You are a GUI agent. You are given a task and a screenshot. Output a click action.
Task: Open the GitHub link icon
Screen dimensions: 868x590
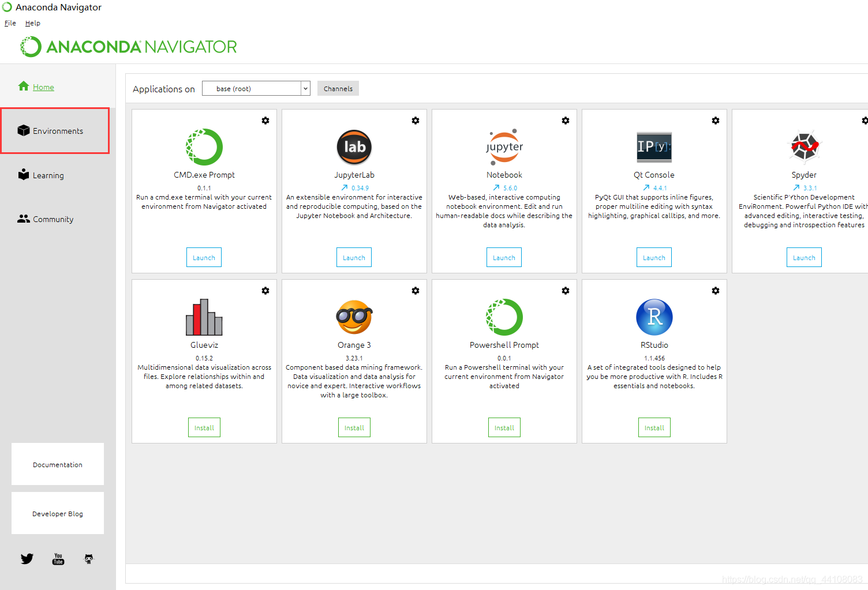coord(89,559)
